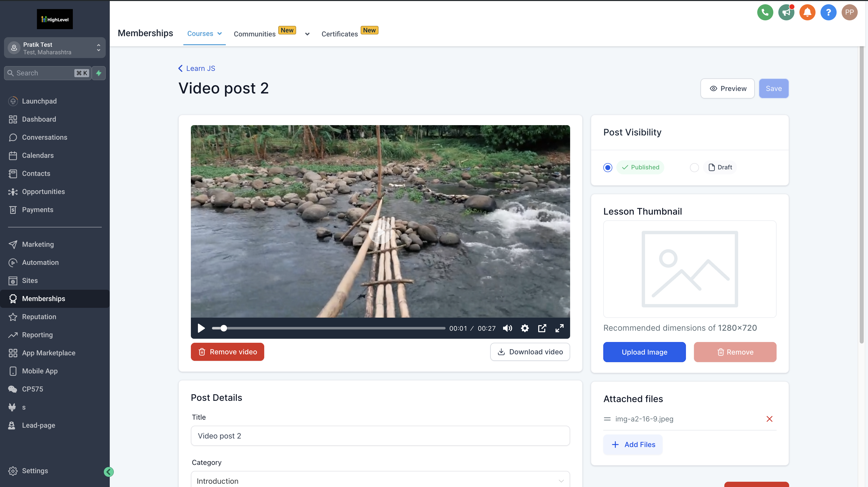868x487 pixels.
Task: Click the Upload Image button
Action: click(644, 352)
